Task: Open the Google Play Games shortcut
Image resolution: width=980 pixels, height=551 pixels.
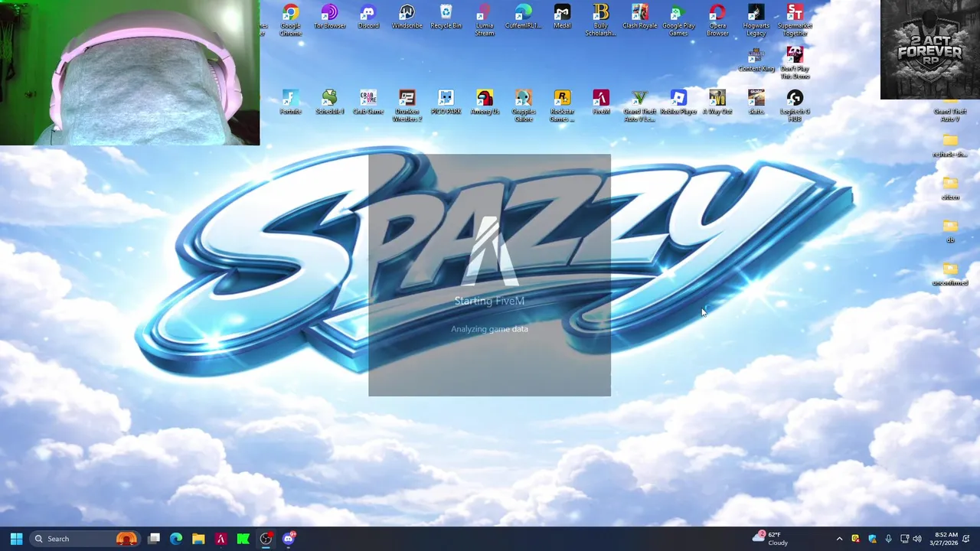Action: [x=678, y=20]
